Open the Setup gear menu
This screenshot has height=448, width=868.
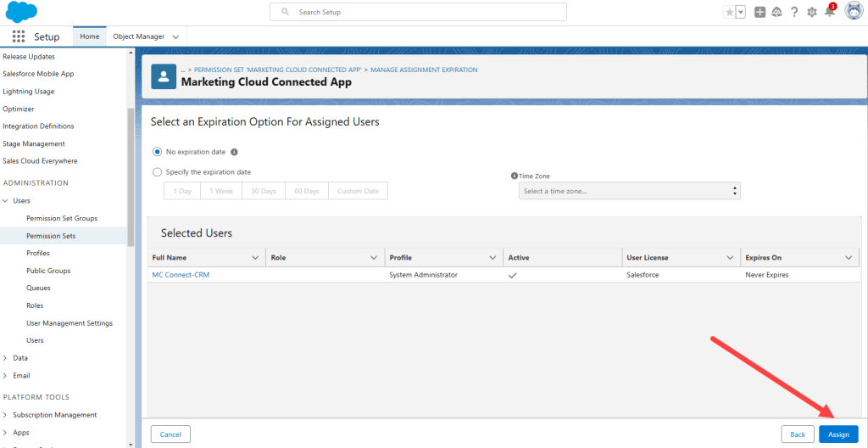812,12
